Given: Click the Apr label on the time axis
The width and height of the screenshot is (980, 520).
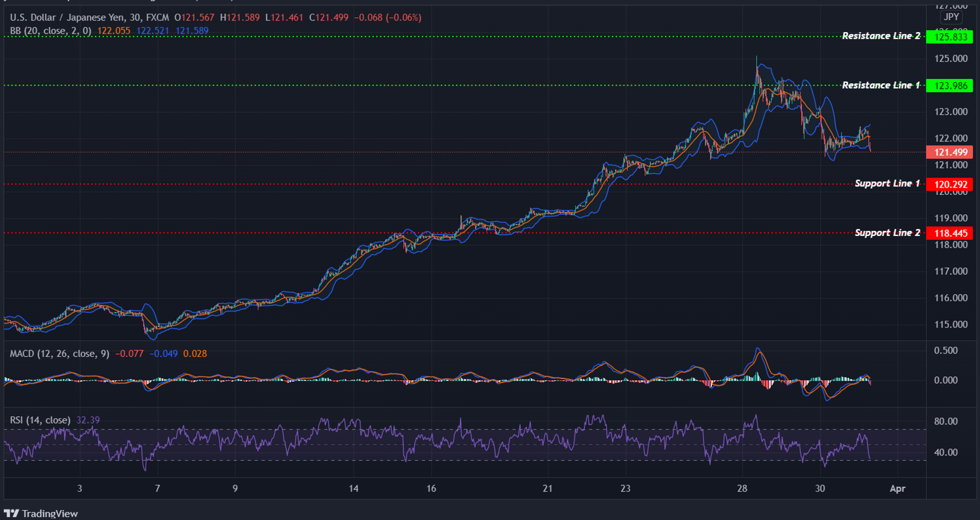Looking at the screenshot, I should click(x=898, y=489).
